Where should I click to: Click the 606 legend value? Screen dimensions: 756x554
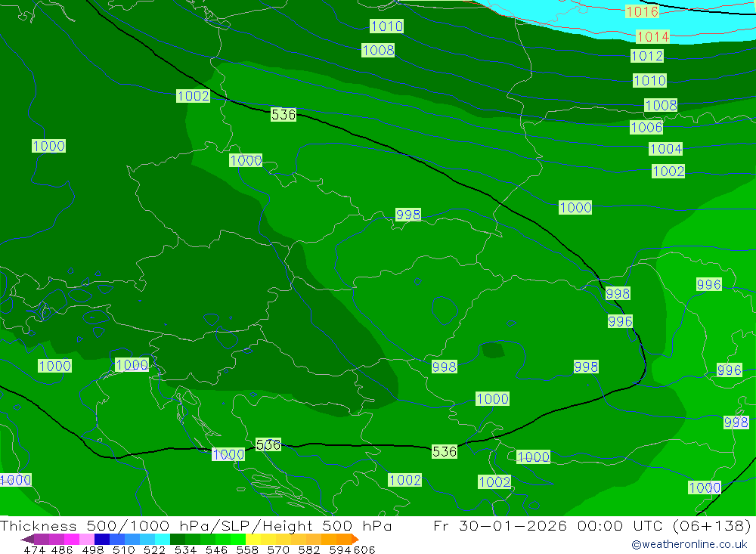click(x=364, y=549)
